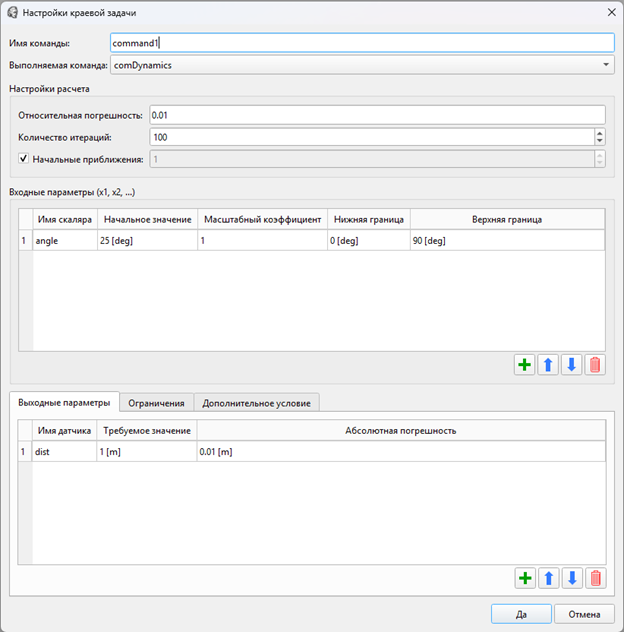
Task: Move output parameter down with blue arrow
Action: 572,578
